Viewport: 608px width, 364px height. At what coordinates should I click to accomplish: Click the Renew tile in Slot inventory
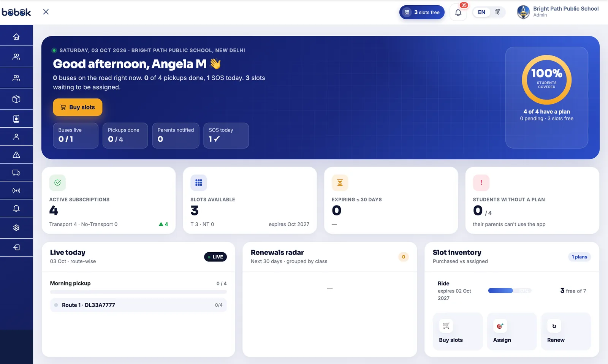[566, 331]
